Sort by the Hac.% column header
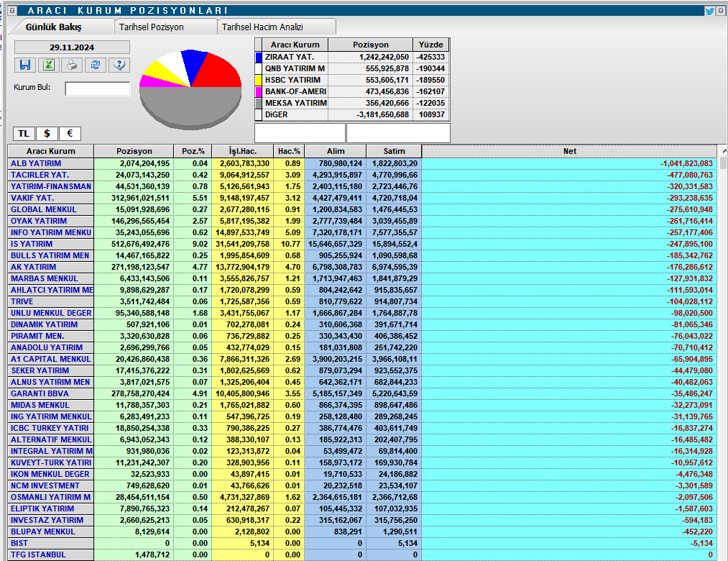728x561 pixels. click(x=289, y=151)
